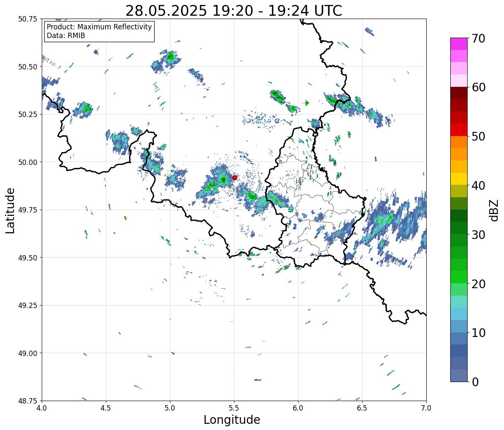Click the longitude tick label 4.0
504x430 pixels.
coord(42,408)
